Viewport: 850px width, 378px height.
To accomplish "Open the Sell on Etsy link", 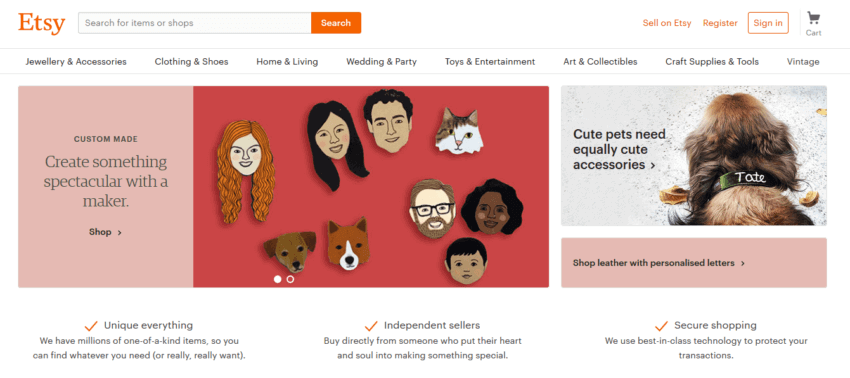I will 667,23.
